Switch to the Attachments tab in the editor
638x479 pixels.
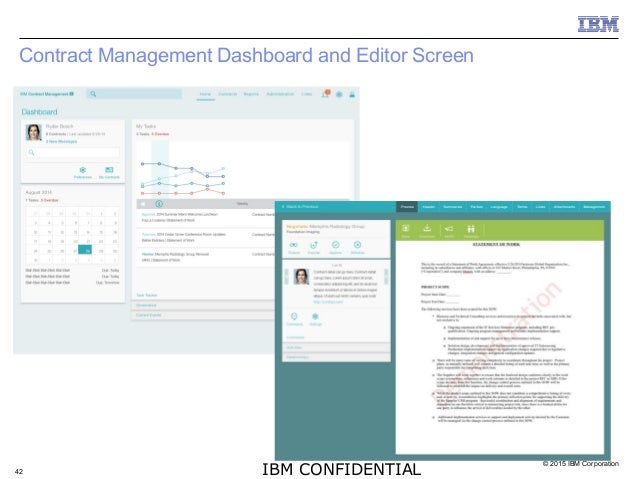pyautogui.click(x=564, y=207)
